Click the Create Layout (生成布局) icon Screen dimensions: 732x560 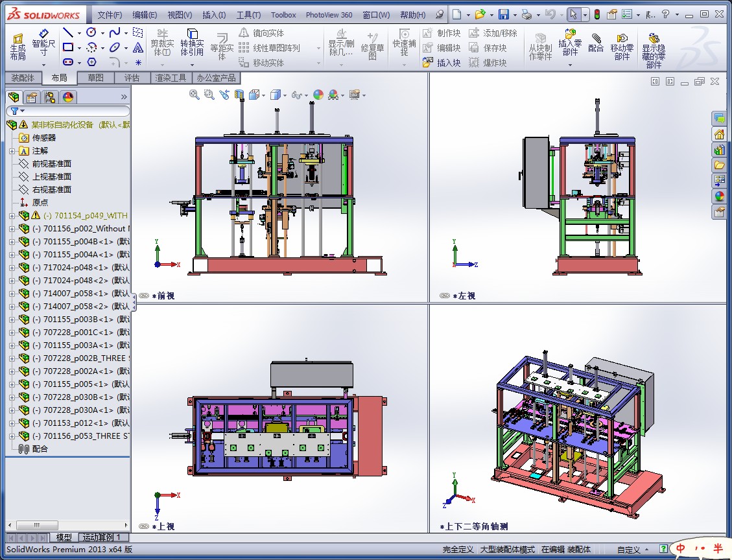coord(18,45)
